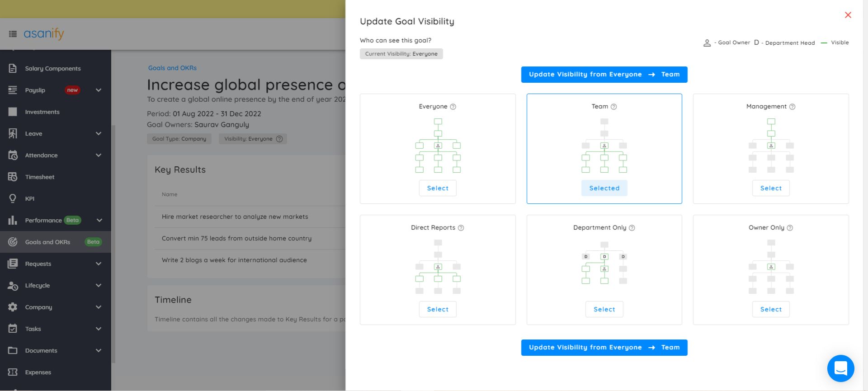Select the Management visibility option
This screenshot has height=391, width=868.
point(771,188)
